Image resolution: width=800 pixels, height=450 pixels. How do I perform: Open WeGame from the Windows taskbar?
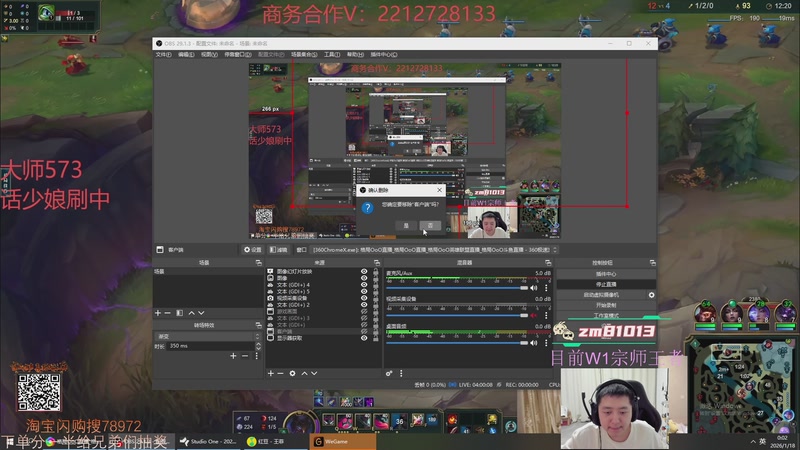click(x=342, y=442)
